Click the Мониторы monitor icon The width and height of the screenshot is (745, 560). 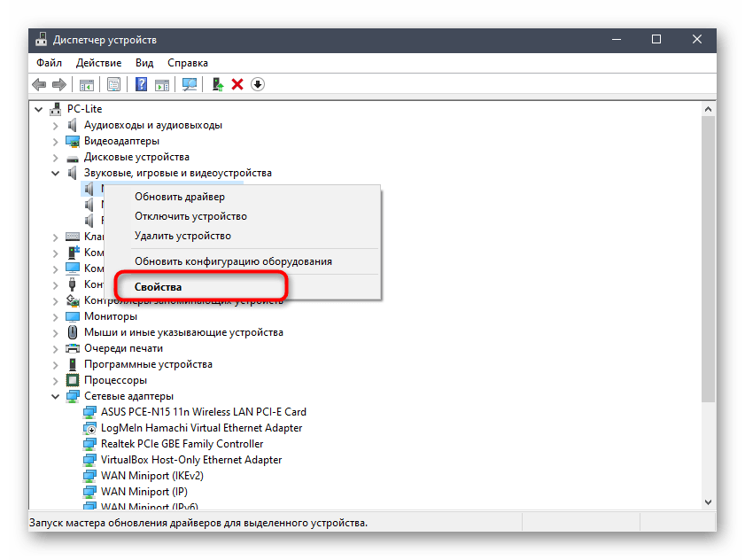tap(73, 316)
